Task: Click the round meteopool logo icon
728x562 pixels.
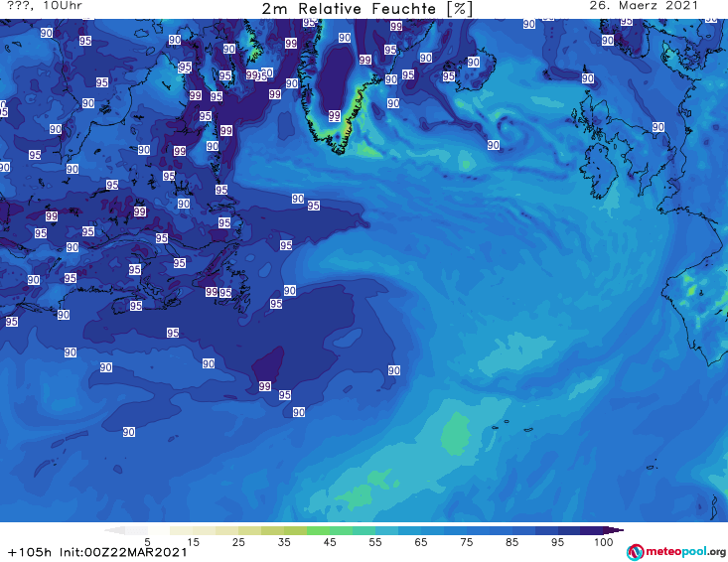Action: click(x=635, y=552)
